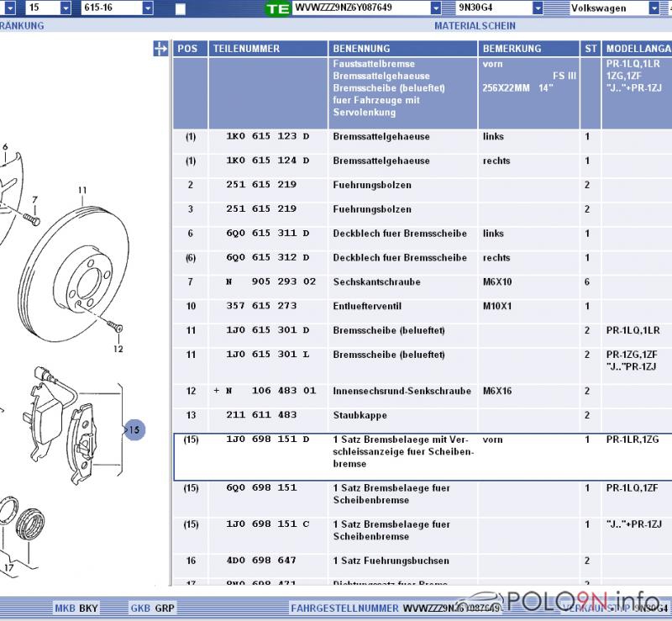Screen dimensions: 672x621
Task: Click the ST column header
Action: pyautogui.click(x=591, y=49)
